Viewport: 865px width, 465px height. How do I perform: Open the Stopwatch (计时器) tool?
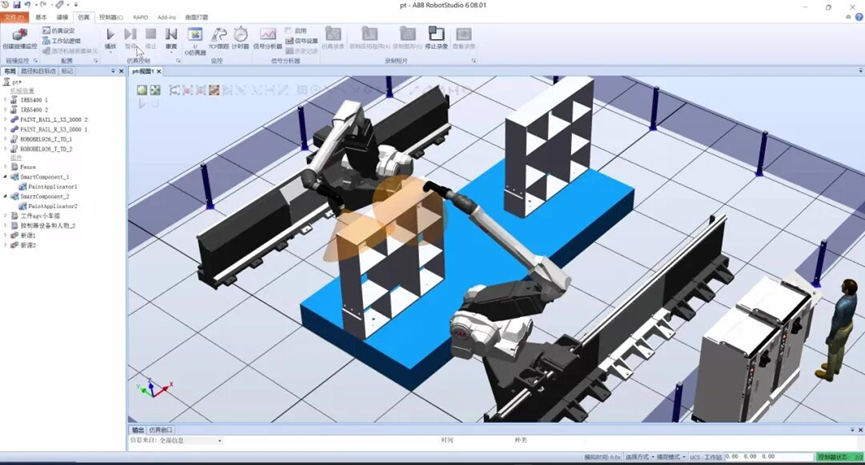241,39
